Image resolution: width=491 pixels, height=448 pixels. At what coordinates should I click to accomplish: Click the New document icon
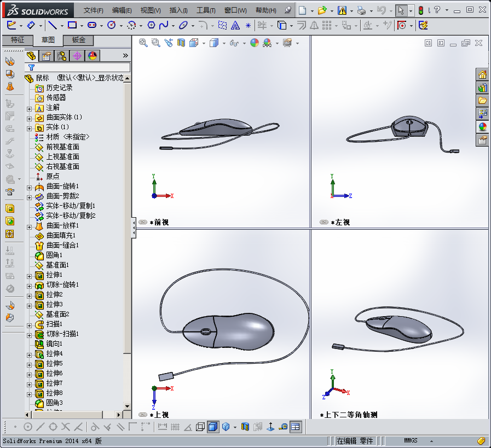[x=303, y=10]
